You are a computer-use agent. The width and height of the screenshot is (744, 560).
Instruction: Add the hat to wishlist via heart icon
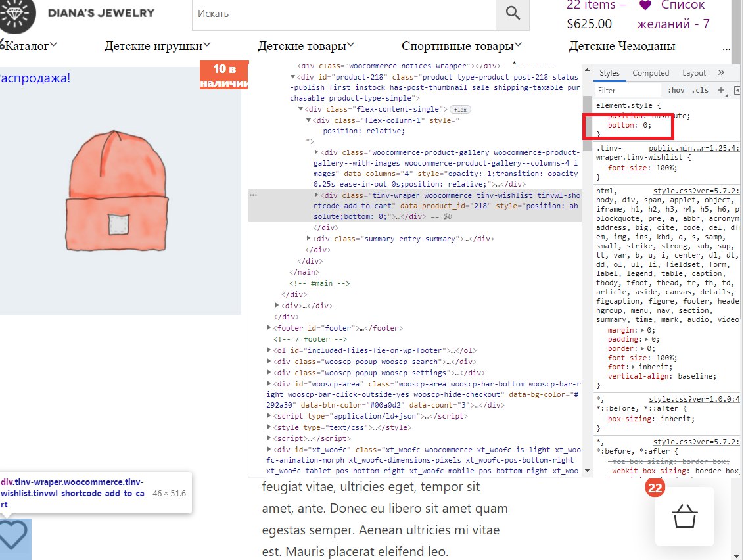click(12, 535)
